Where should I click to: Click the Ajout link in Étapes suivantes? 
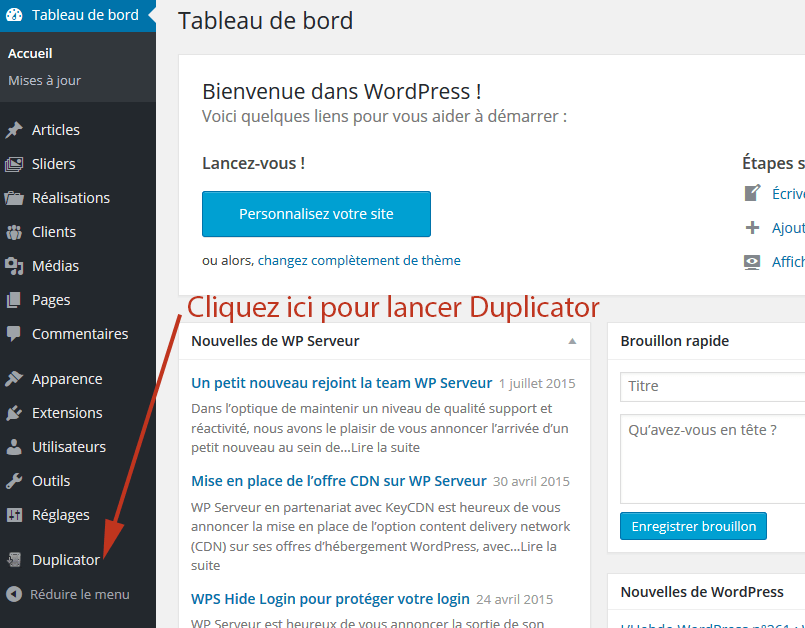point(788,228)
